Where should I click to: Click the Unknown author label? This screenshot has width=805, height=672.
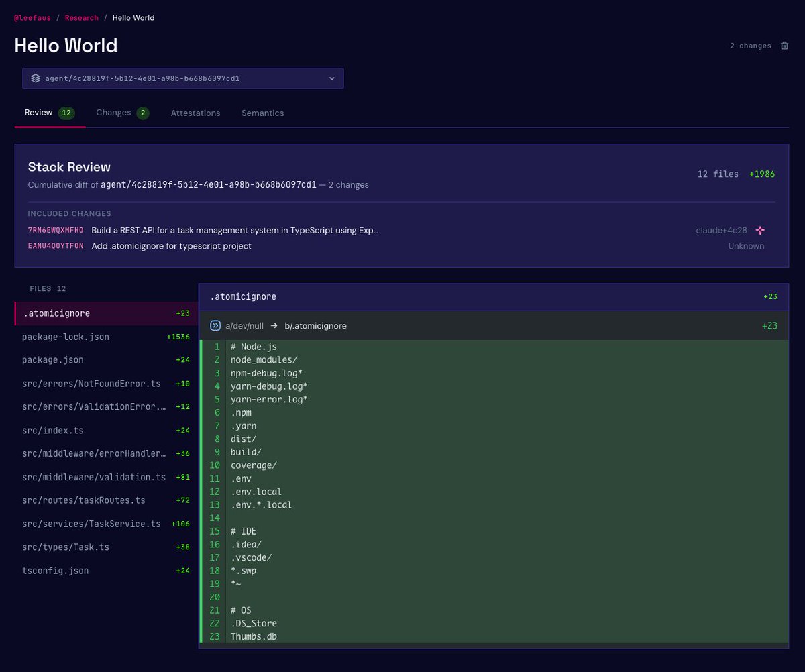(x=746, y=246)
